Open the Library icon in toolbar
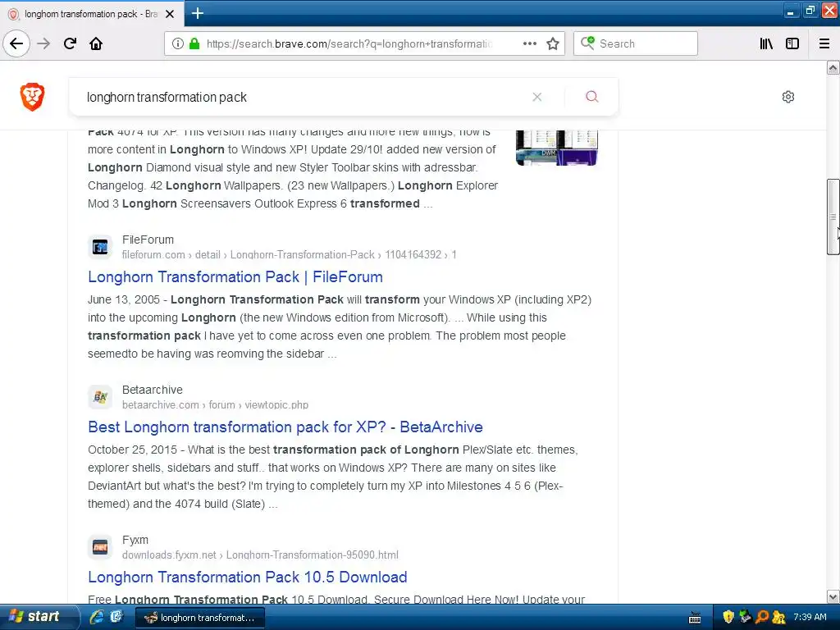Viewport: 840px width, 630px height. [x=766, y=43]
